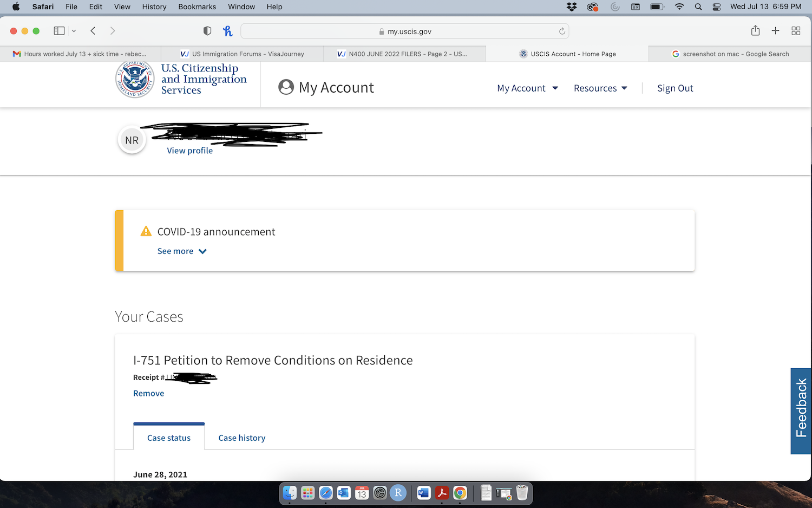Show the tab overview grid

point(796,31)
